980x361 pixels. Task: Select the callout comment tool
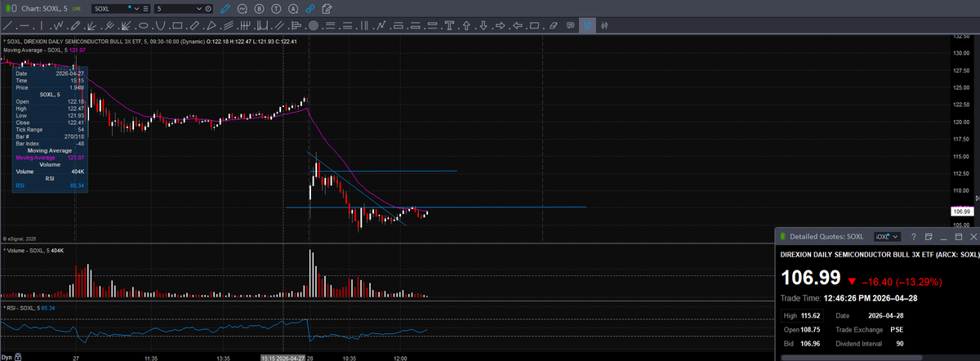[570, 25]
